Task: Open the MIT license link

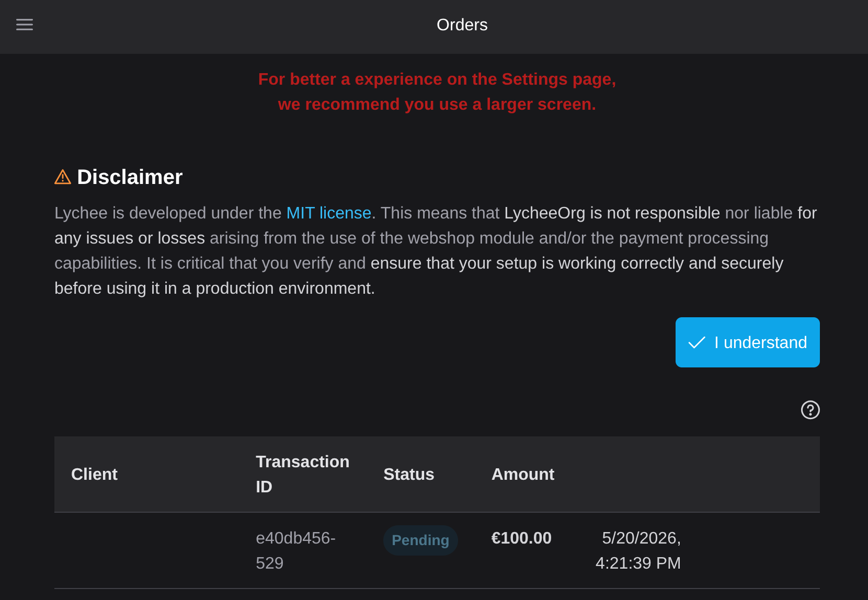Action: 329,213
